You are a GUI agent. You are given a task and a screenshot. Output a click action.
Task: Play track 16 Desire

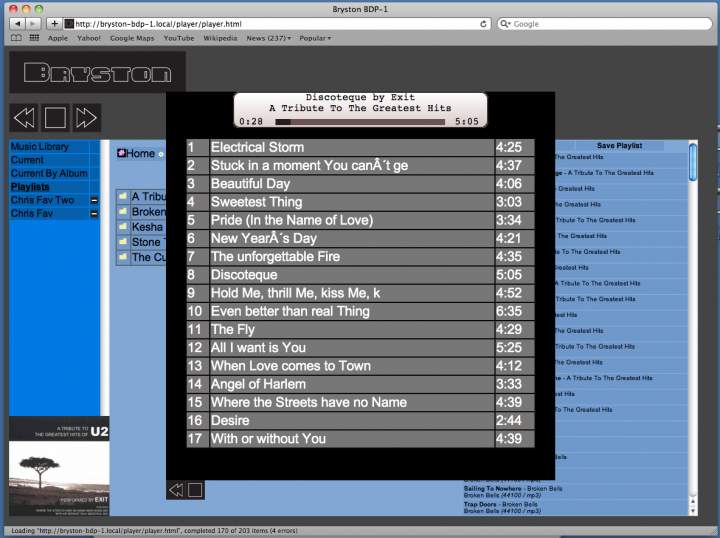[x=360, y=420]
